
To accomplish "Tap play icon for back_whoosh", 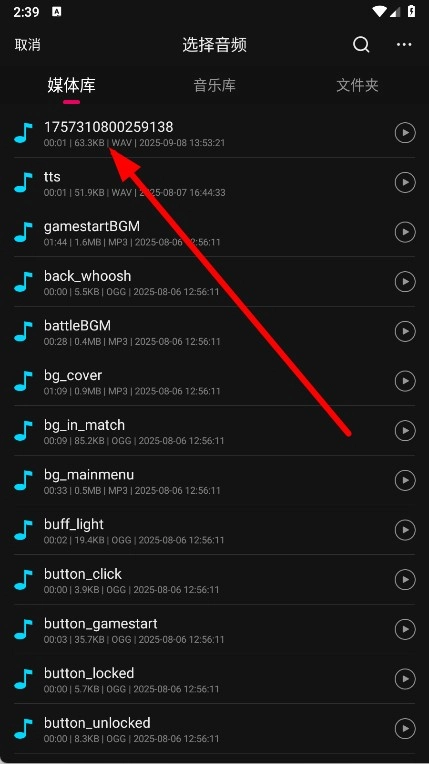I will (x=405, y=282).
